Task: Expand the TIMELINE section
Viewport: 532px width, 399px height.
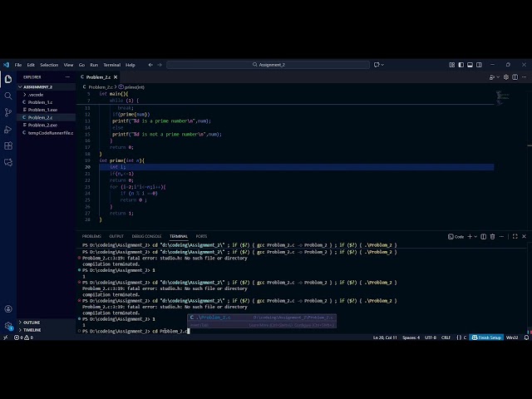Action: point(47,330)
